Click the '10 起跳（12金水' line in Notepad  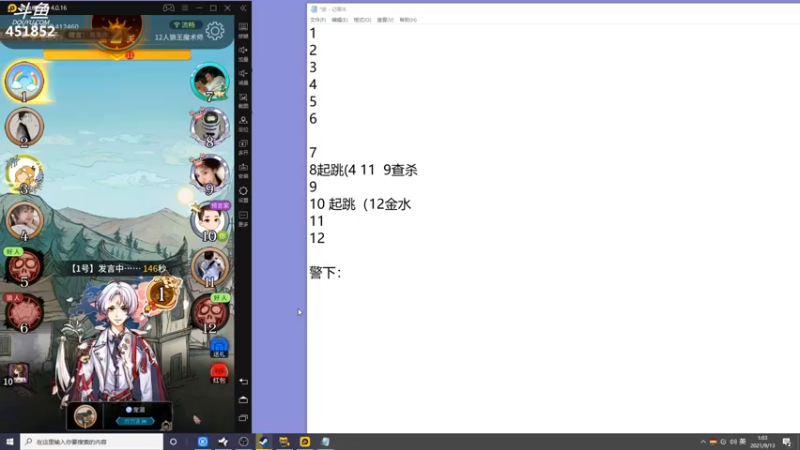(x=360, y=204)
